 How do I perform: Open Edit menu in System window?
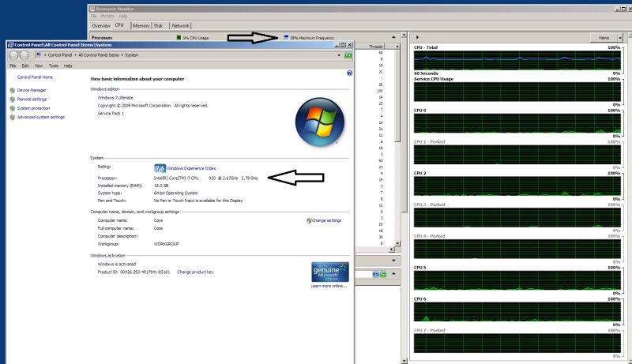[25, 66]
